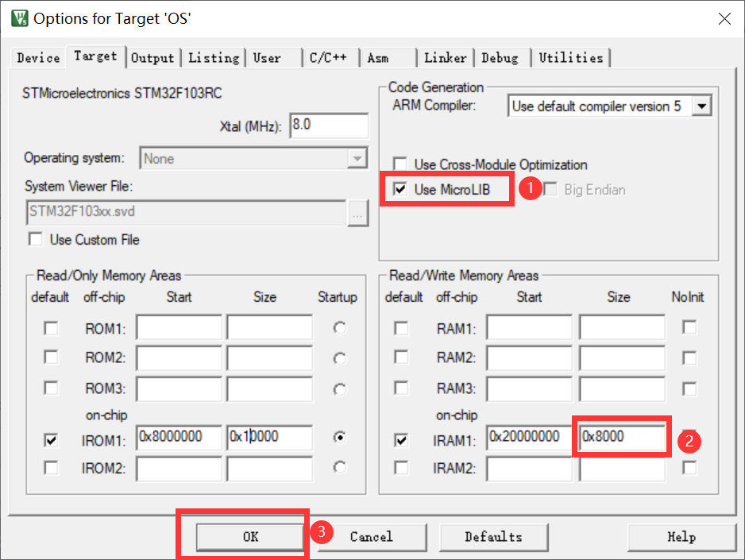745x560 pixels.
Task: Select the Target tab
Action: (95, 56)
